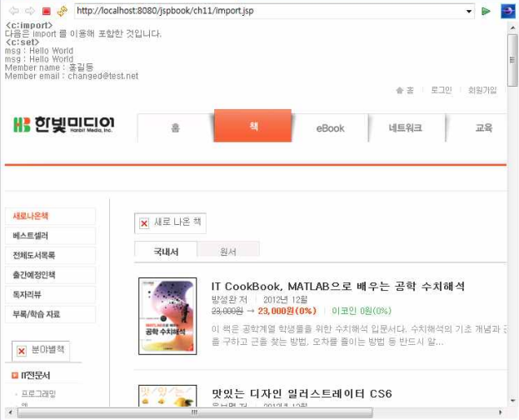Click the vertical scrollbar up arrow
This screenshot has height=420, width=519.
click(512, 28)
